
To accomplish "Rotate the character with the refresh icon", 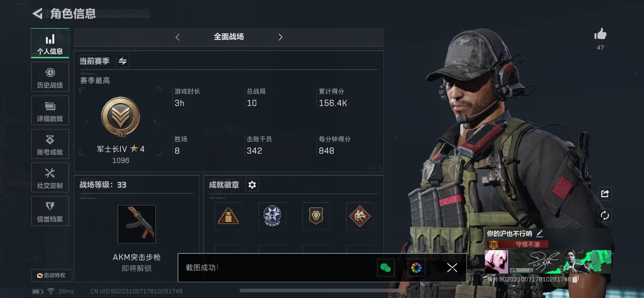I will coord(605,216).
